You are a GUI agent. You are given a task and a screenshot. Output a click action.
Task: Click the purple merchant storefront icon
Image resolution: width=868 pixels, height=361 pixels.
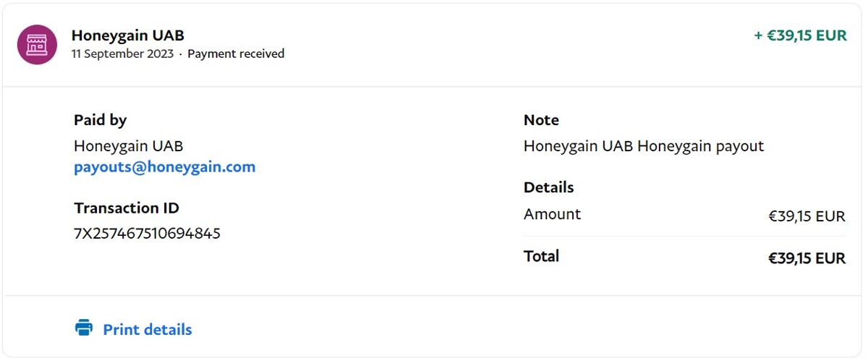[x=37, y=44]
